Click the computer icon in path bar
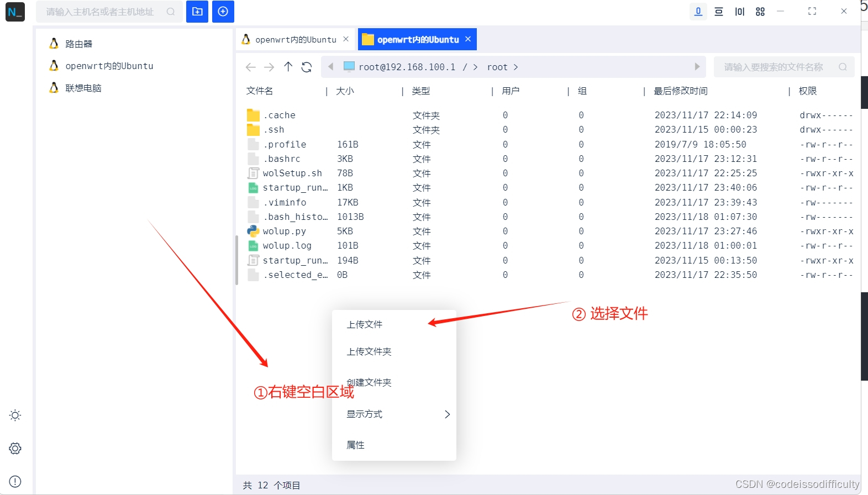This screenshot has height=495, width=868. [x=349, y=67]
